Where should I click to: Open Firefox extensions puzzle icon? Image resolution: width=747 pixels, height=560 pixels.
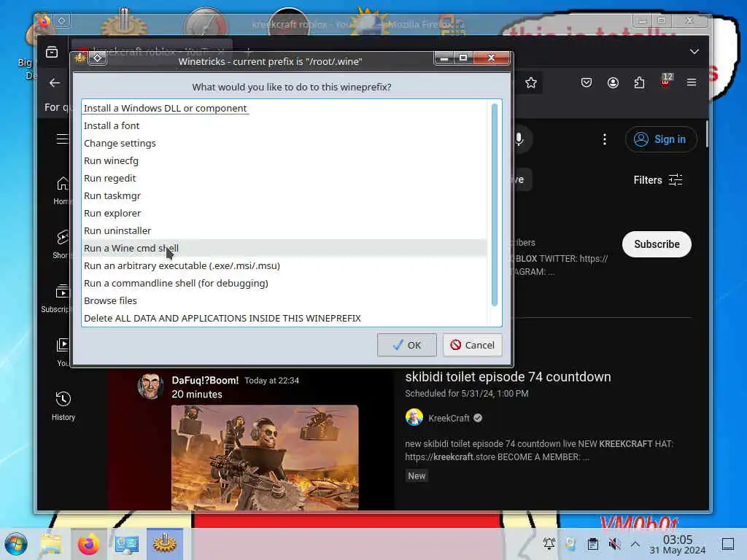(639, 83)
